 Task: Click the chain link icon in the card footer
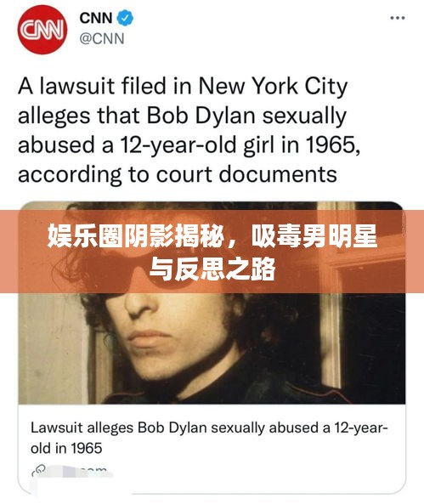(39, 470)
